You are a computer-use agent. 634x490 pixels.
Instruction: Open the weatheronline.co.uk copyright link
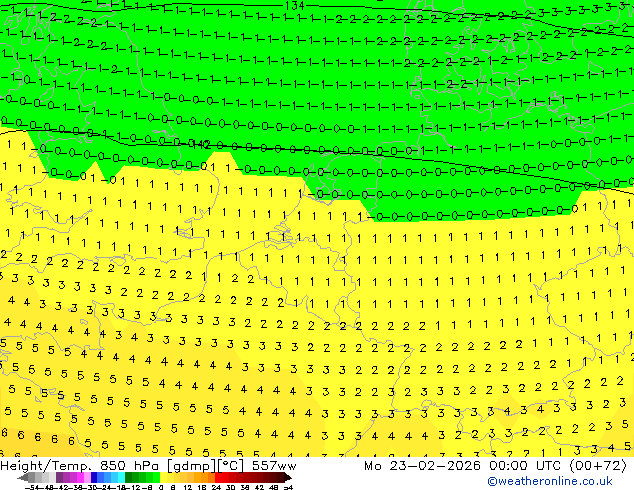tap(550, 481)
